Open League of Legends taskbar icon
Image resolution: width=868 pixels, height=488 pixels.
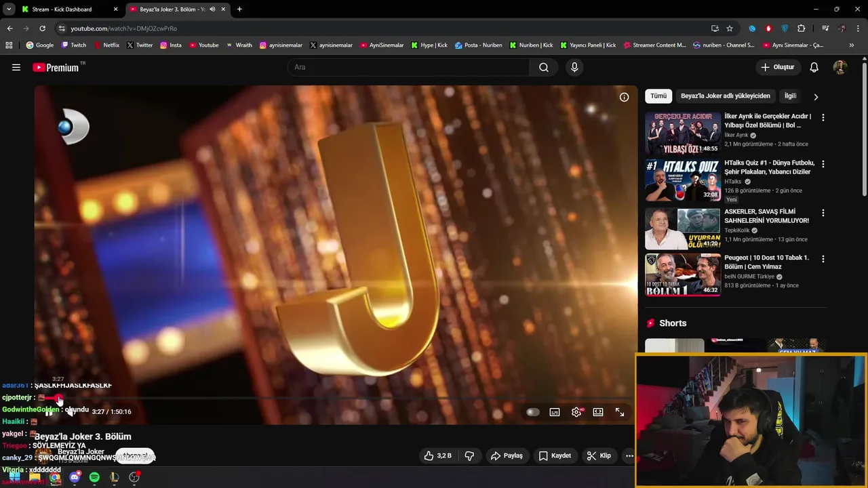click(x=115, y=478)
